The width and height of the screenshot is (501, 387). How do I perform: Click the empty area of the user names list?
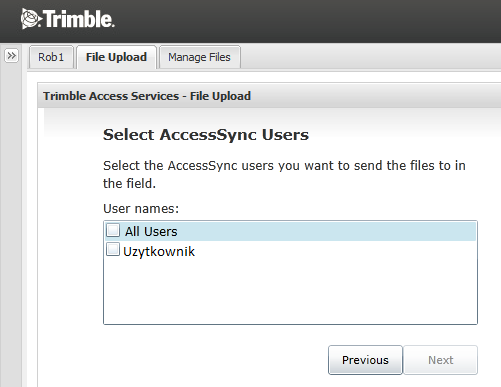(x=290, y=292)
